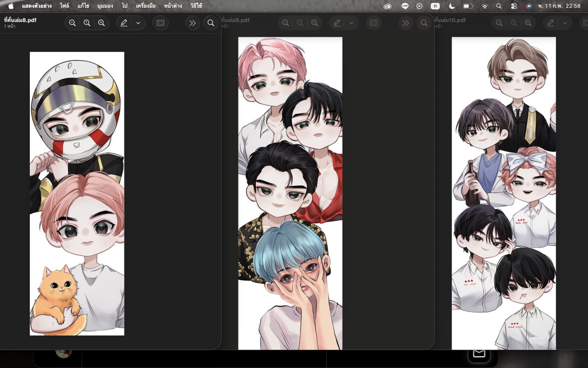
Task: Open the ไป menu
Action: point(125,6)
